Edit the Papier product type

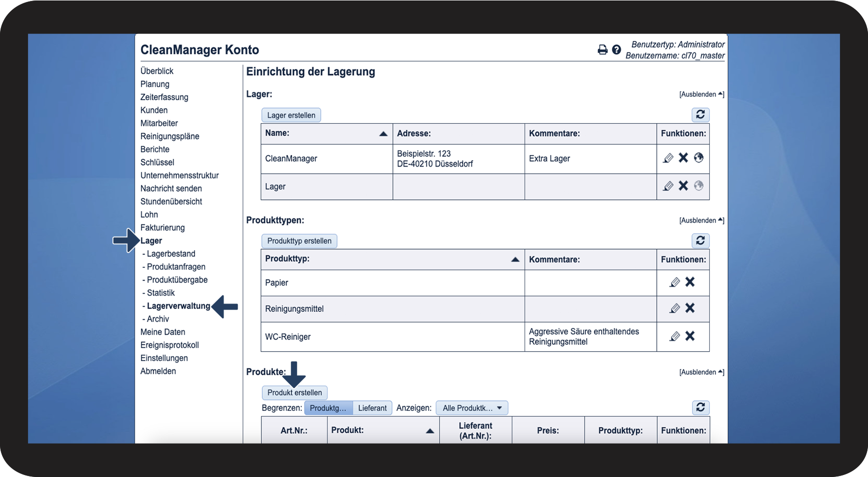pos(675,282)
